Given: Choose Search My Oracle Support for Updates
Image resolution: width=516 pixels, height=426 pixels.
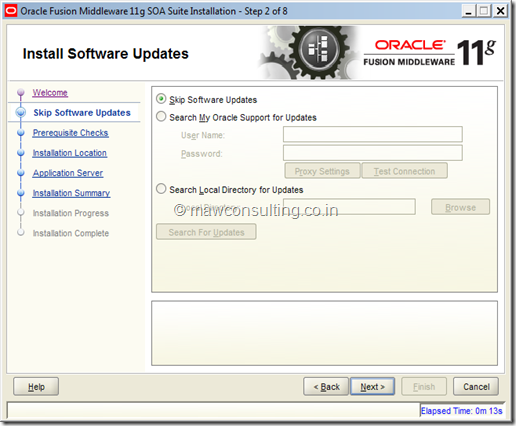Looking at the screenshot, I should click(x=161, y=117).
